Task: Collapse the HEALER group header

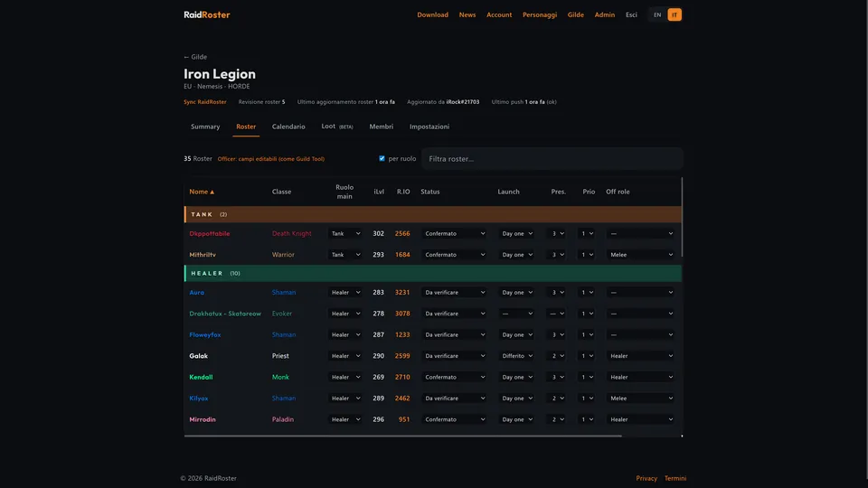Action: [433, 273]
